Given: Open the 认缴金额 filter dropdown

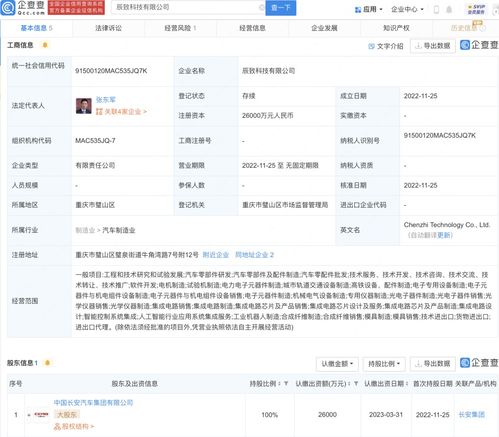Looking at the screenshot, I should tap(337, 364).
